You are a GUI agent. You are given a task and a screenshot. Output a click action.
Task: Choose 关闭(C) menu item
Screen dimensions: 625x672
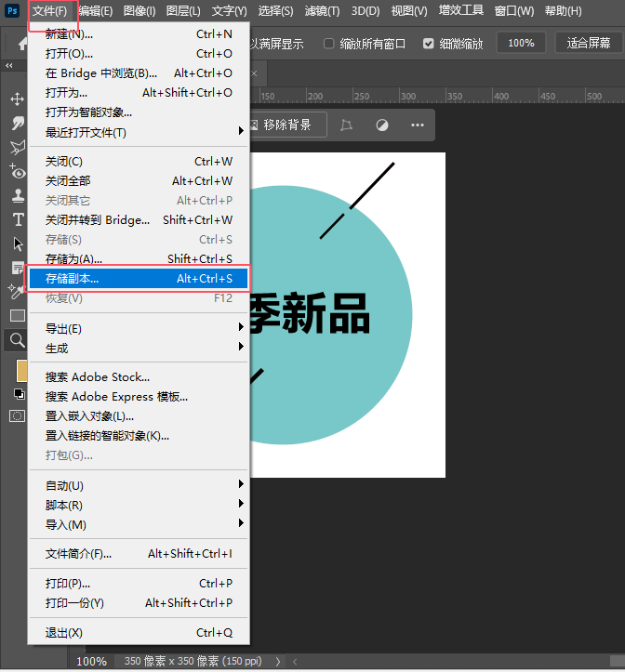tap(139, 162)
